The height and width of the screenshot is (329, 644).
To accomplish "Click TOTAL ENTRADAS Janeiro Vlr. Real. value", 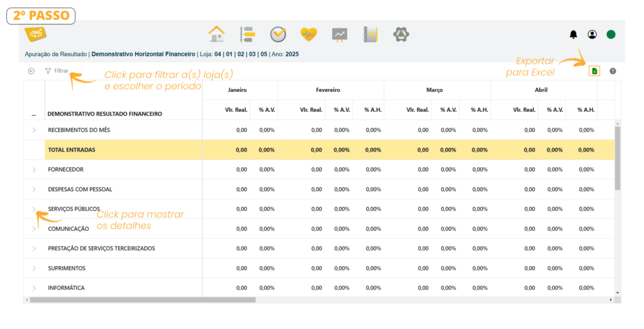I will point(241,150).
